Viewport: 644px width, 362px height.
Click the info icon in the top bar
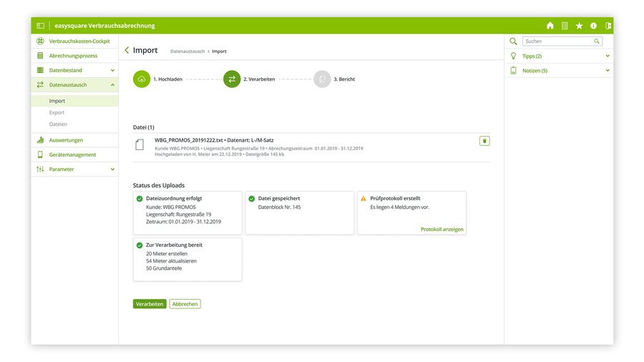pyautogui.click(x=593, y=26)
